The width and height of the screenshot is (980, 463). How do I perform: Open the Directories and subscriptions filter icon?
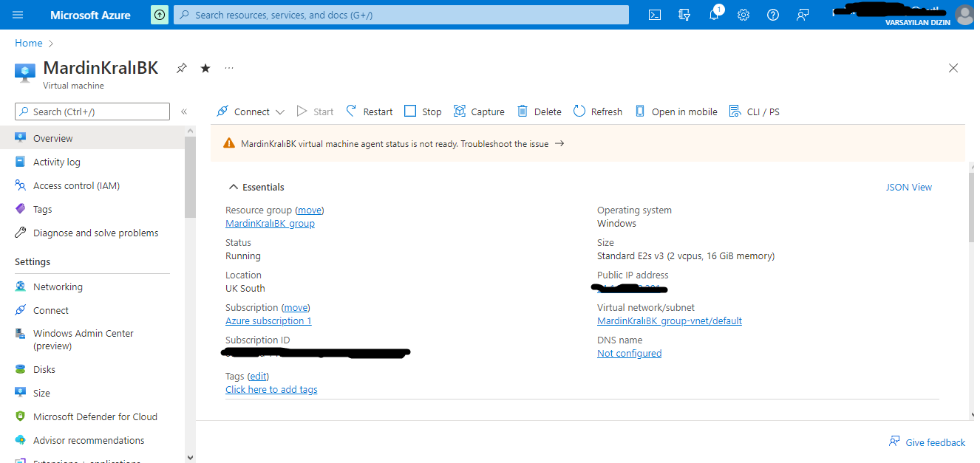click(x=684, y=15)
